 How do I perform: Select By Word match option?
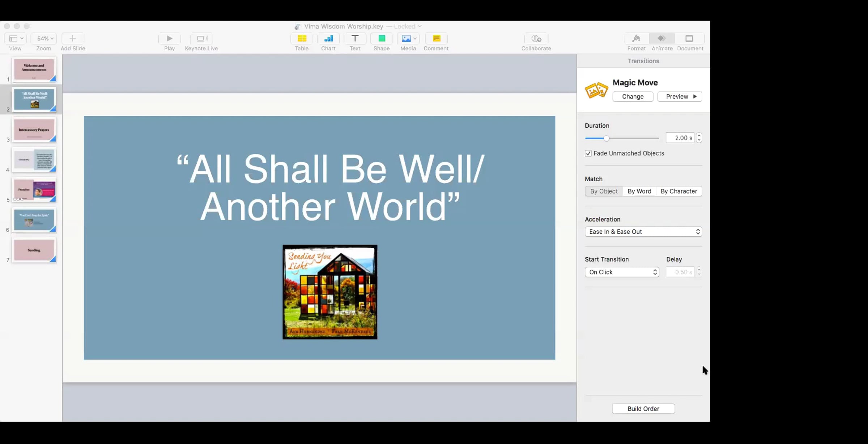point(639,191)
